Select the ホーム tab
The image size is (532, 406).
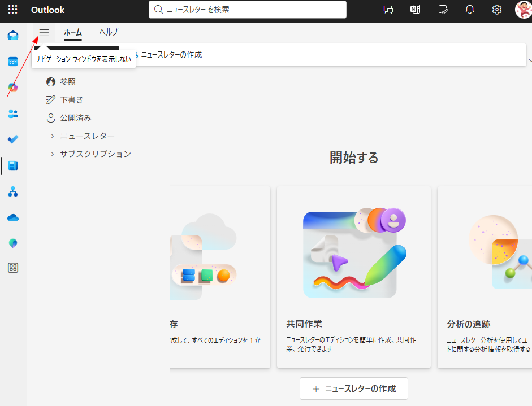(x=73, y=32)
